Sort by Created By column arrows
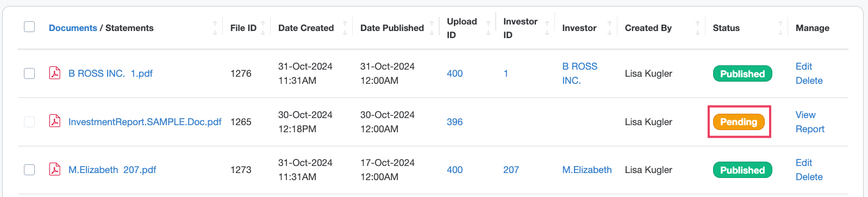Screen dimensions: 868x197 (x=698, y=28)
